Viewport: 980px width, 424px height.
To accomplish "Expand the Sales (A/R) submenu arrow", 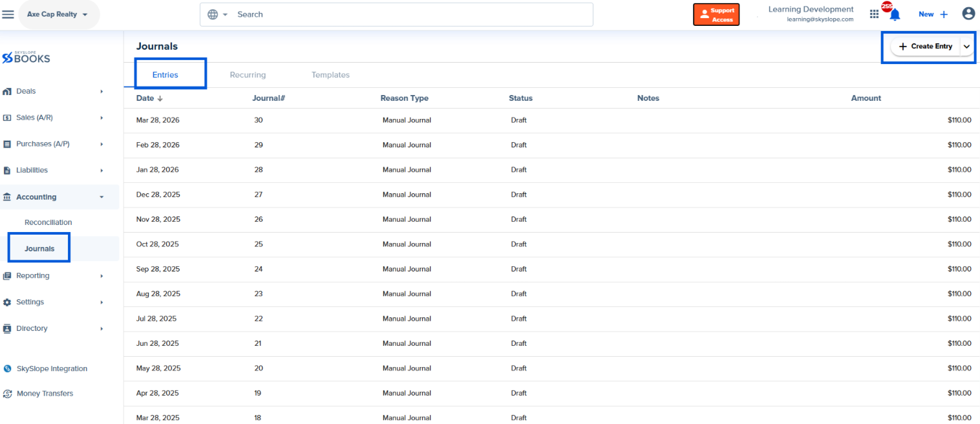I will tap(101, 118).
